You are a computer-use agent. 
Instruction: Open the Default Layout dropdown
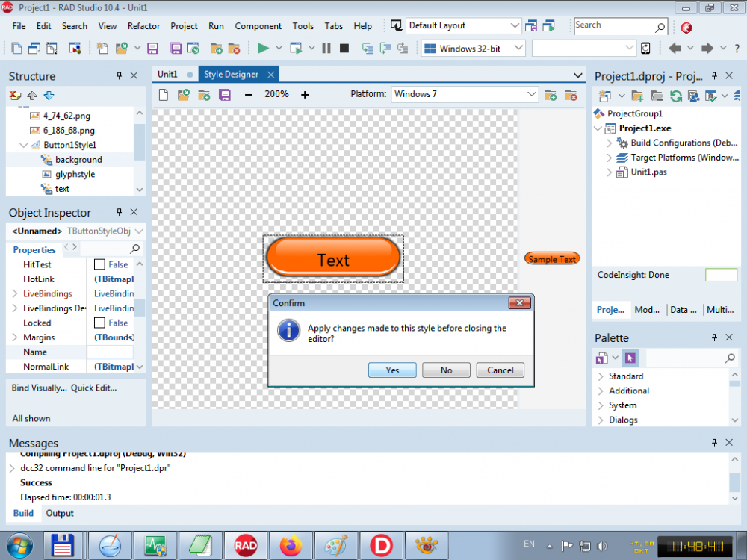[x=464, y=25]
